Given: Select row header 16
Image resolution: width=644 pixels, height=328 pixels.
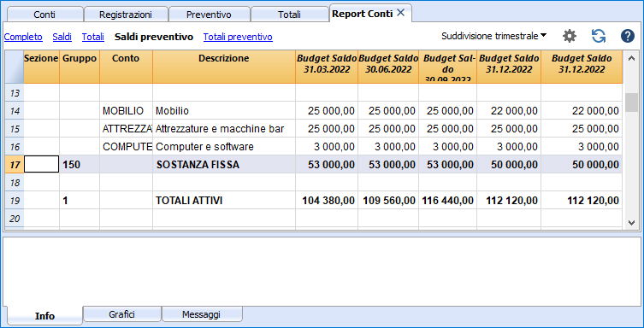Looking at the screenshot, I should tap(15, 147).
